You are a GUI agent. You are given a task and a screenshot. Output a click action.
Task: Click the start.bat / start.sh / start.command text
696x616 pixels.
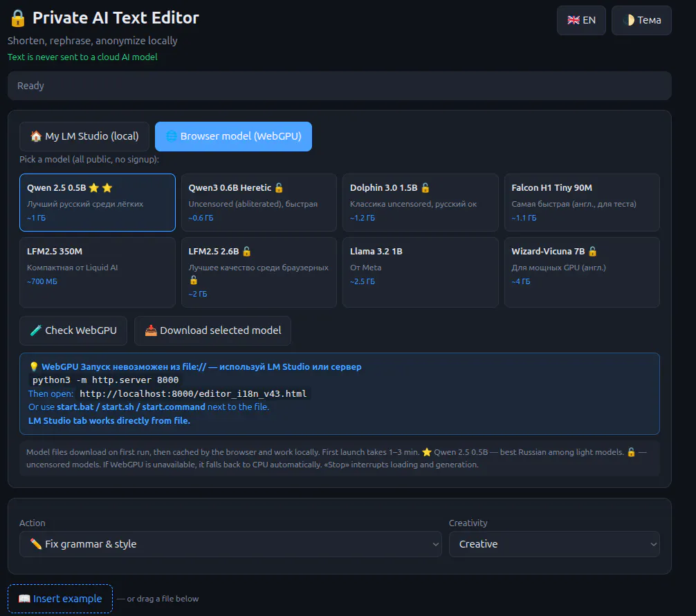coord(131,407)
